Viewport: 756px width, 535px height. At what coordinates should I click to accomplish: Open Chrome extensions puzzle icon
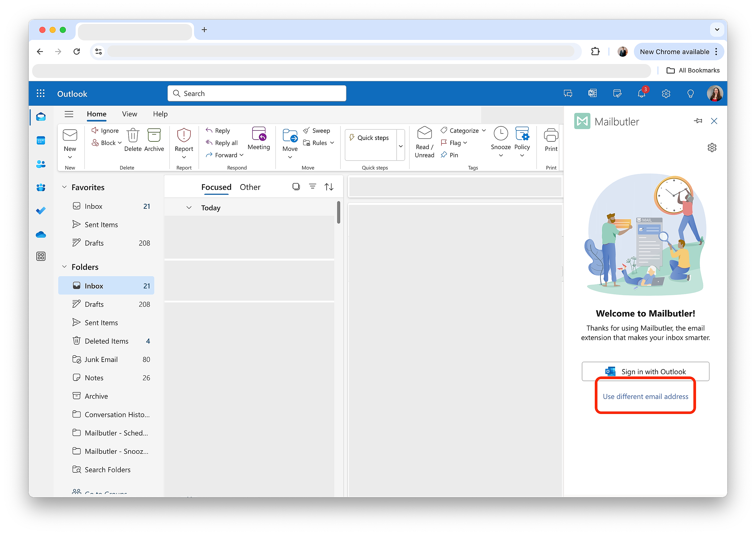(x=595, y=51)
